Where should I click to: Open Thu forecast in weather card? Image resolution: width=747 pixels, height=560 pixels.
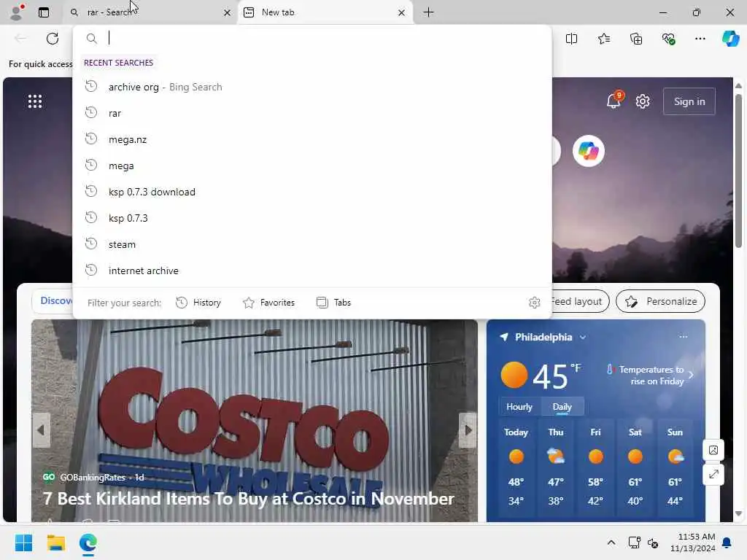[x=555, y=467]
